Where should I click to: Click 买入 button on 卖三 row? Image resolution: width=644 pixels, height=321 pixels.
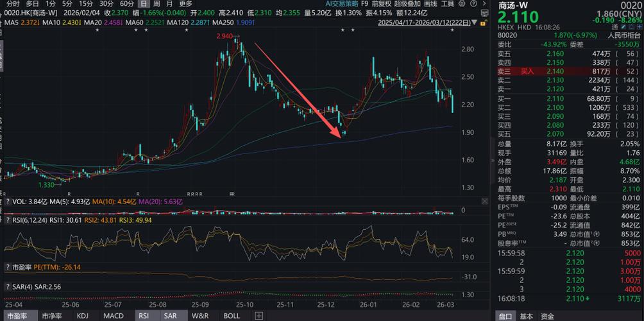click(x=527, y=71)
